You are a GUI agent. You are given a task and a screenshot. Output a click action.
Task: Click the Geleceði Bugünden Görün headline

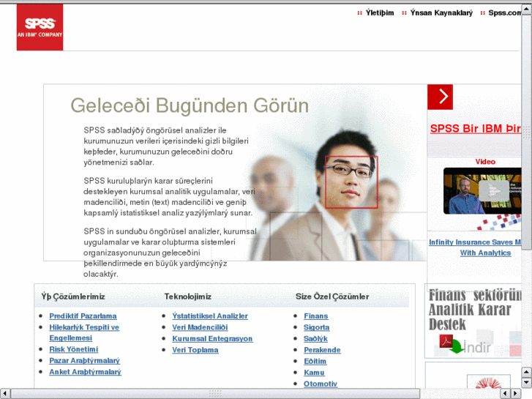point(190,105)
